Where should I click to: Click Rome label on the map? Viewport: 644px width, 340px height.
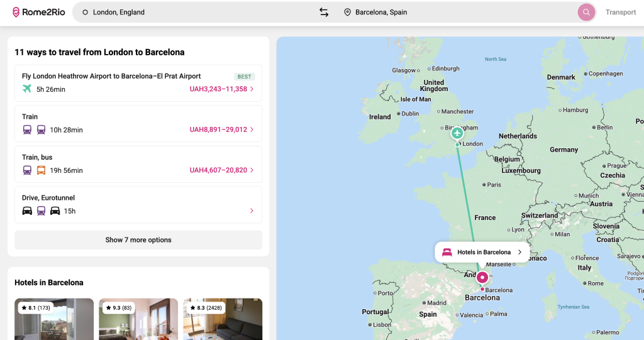(596, 283)
